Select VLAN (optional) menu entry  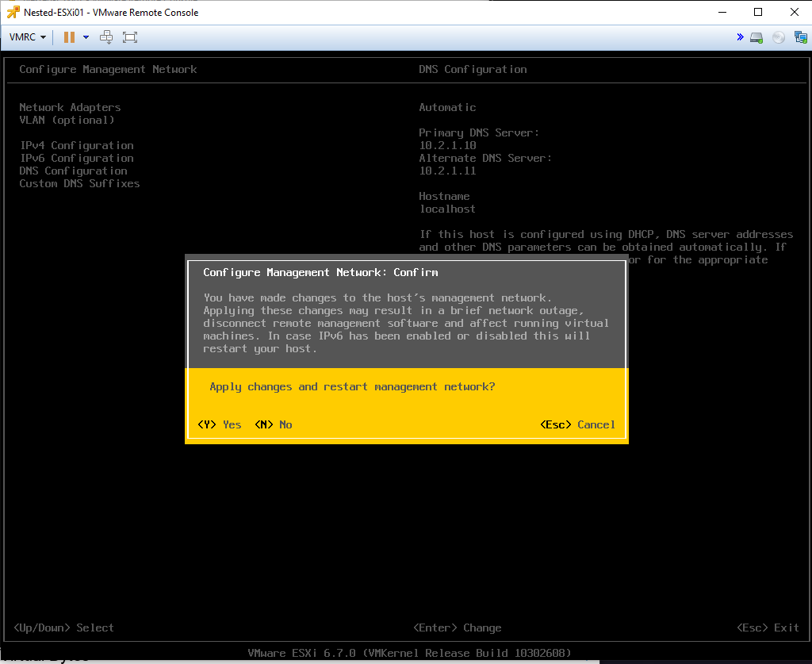pyautogui.click(x=67, y=120)
